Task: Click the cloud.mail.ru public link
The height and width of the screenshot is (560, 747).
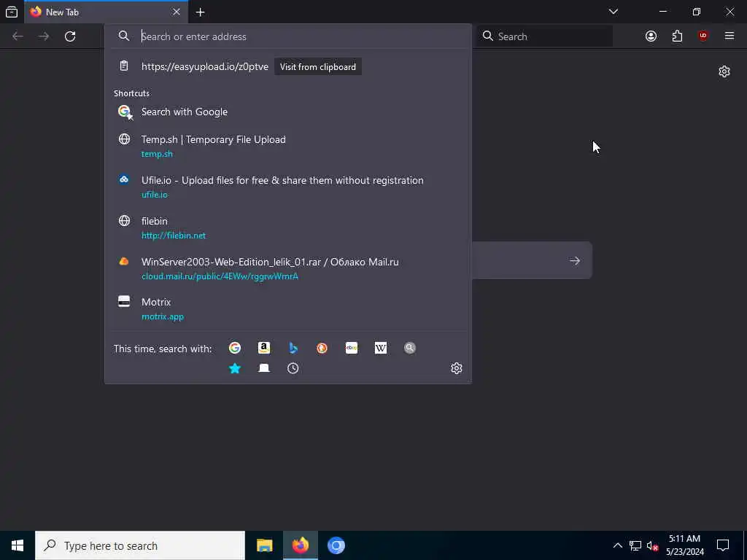Action: [x=220, y=276]
